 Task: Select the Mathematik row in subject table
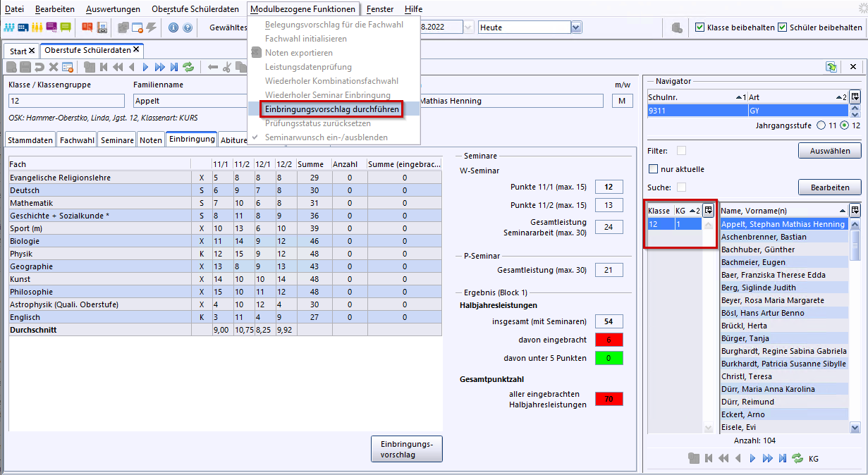[x=225, y=203]
